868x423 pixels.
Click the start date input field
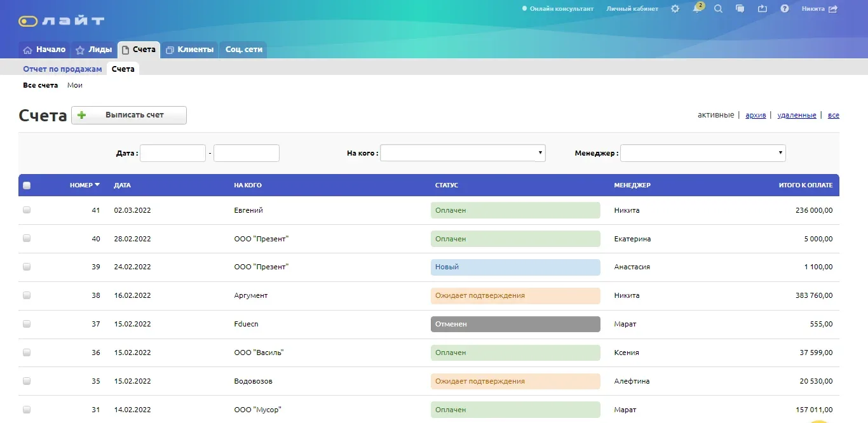point(173,153)
